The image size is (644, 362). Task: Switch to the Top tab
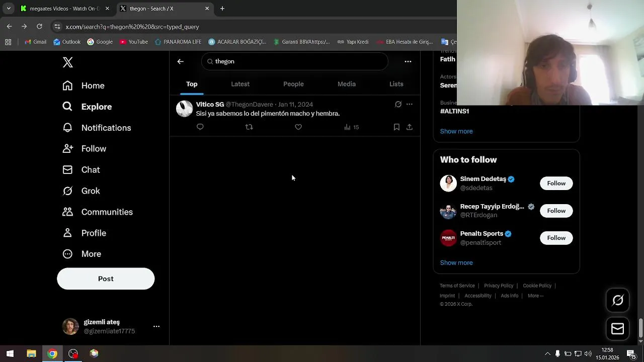[x=192, y=84]
